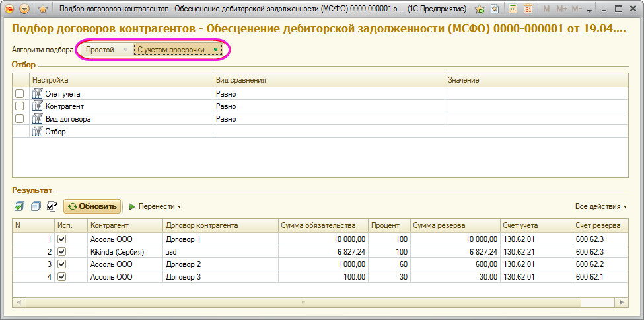Tick the Контрагент filter checkbox
Image resolution: width=644 pixels, height=320 pixels.
tap(20, 106)
